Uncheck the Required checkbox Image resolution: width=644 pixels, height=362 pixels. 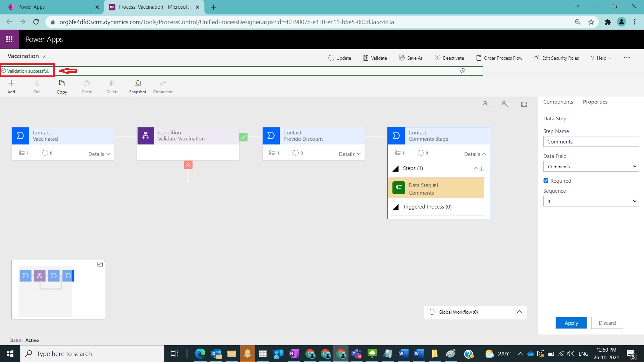[x=546, y=180]
